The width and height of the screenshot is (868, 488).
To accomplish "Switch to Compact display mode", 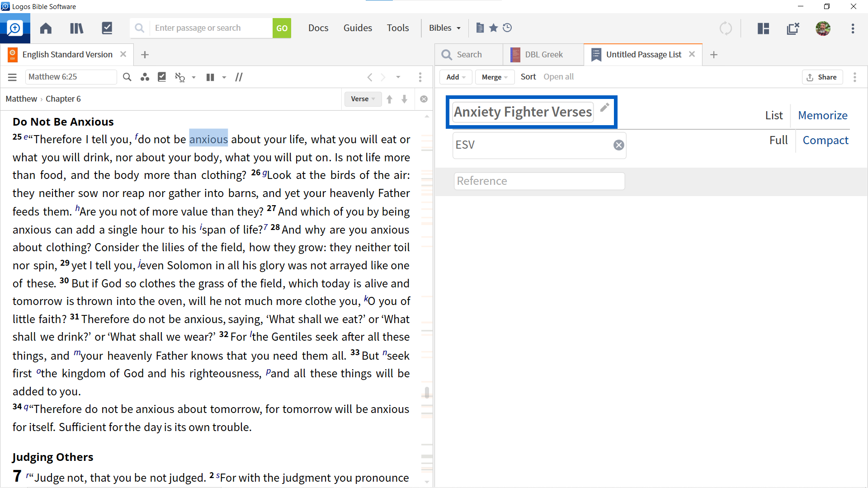I will pyautogui.click(x=825, y=140).
